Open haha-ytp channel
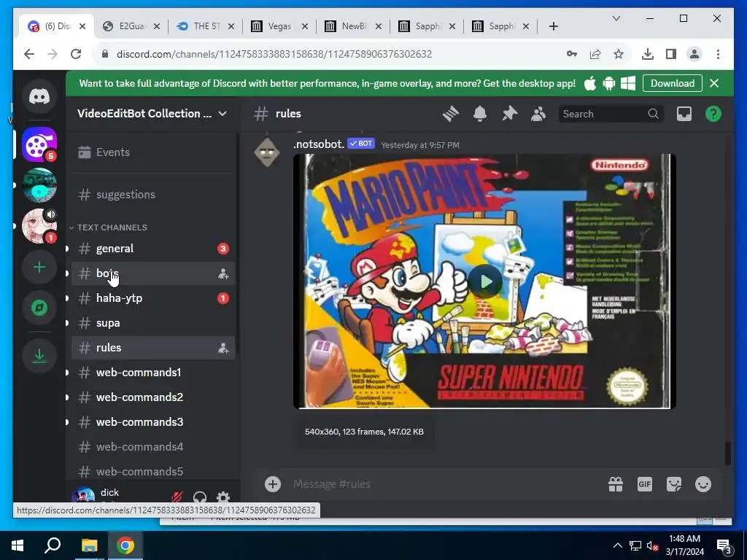This screenshot has width=747, height=560. [x=152, y=298]
